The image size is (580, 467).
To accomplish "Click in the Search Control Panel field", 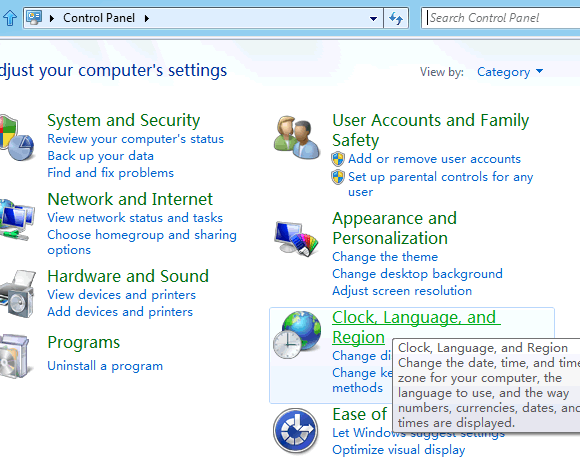I will 500,18.
